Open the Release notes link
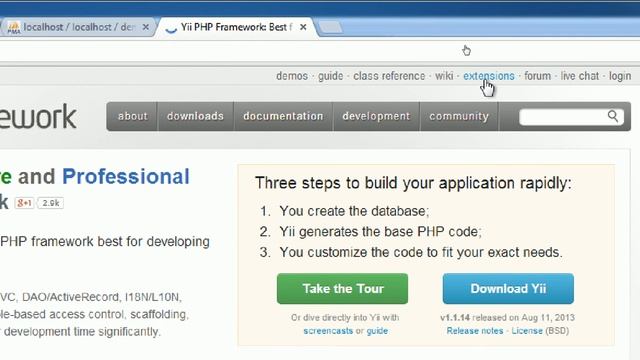The image size is (640, 360). point(475,331)
